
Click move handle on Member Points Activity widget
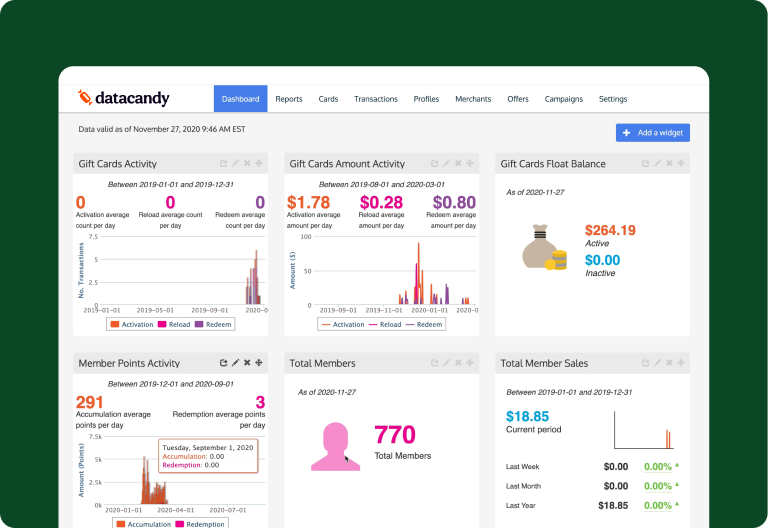259,363
